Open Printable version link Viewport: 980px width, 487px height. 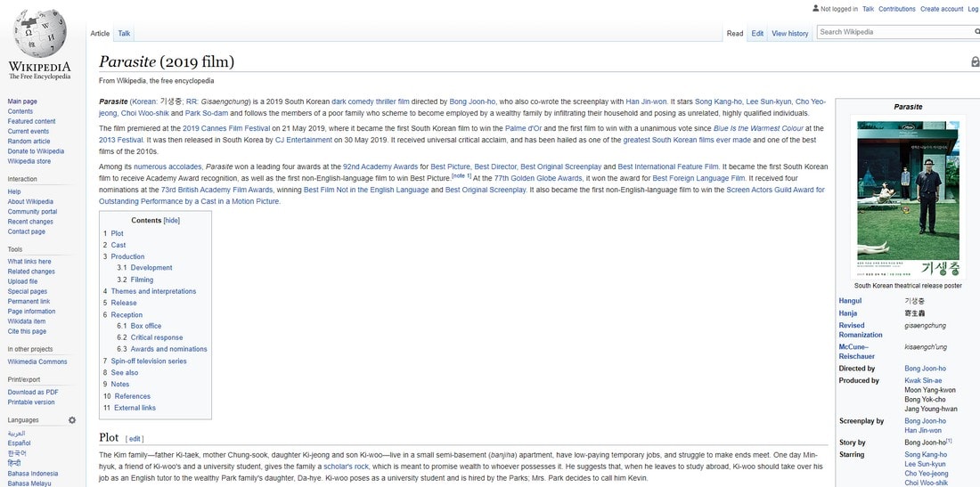point(31,402)
